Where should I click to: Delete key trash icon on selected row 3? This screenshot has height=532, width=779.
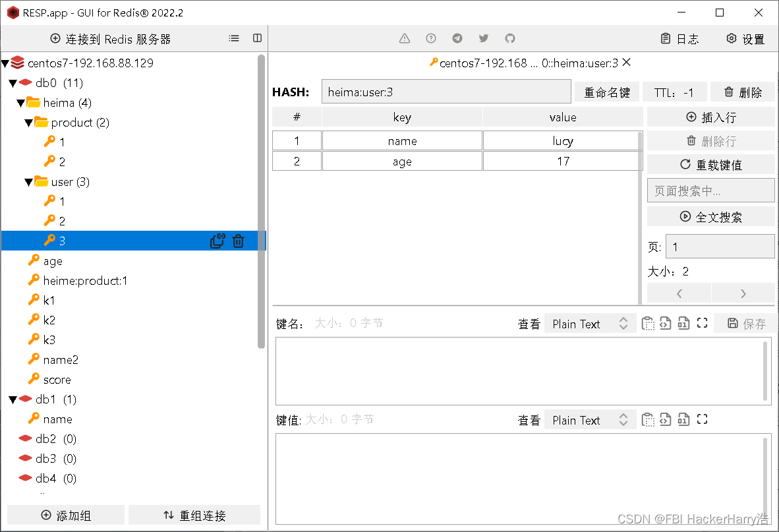click(x=239, y=241)
